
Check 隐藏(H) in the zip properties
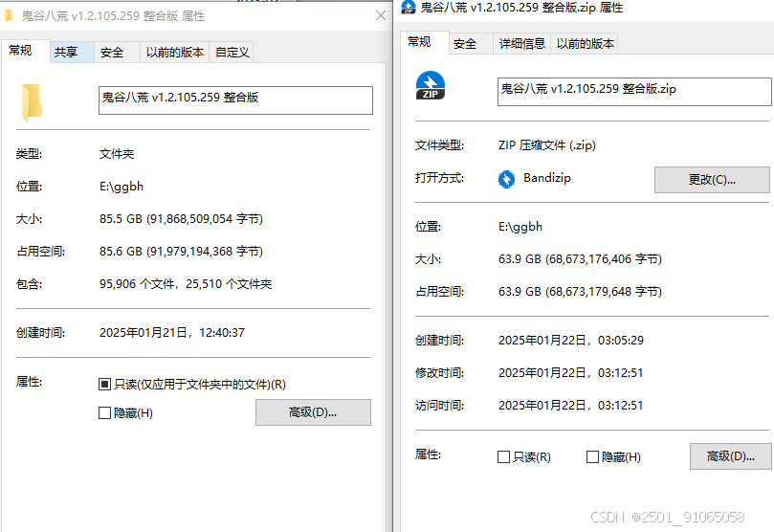coord(592,456)
